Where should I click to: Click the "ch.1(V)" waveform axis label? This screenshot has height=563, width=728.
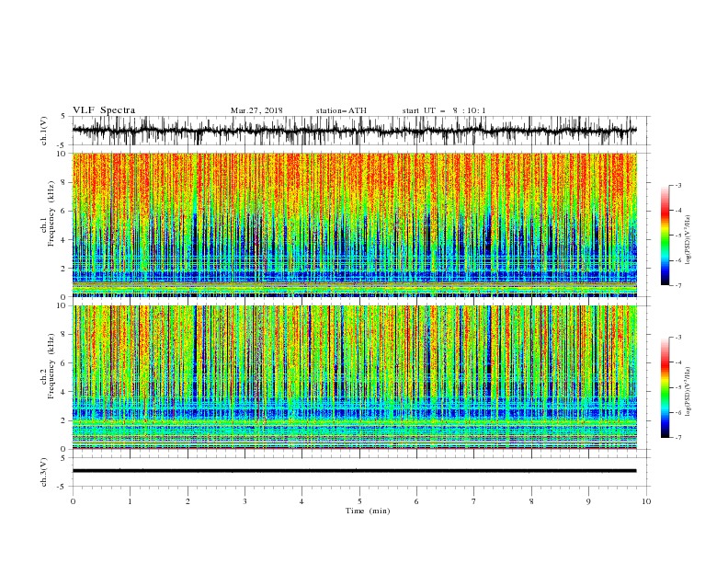tap(44, 131)
